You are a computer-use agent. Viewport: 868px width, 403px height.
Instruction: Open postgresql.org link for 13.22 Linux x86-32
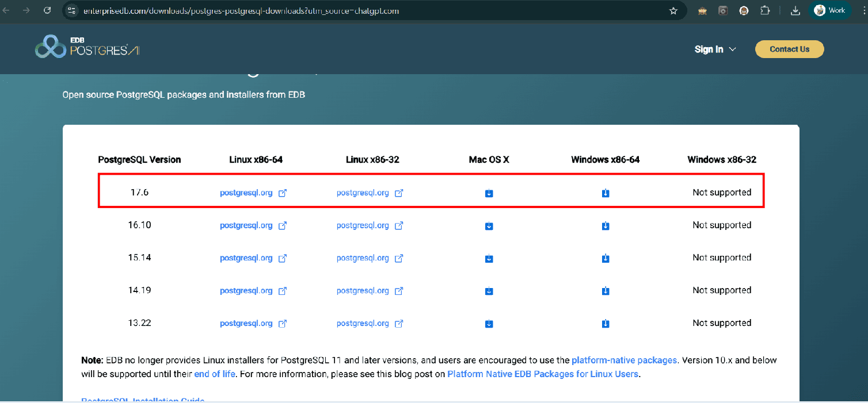(x=370, y=323)
